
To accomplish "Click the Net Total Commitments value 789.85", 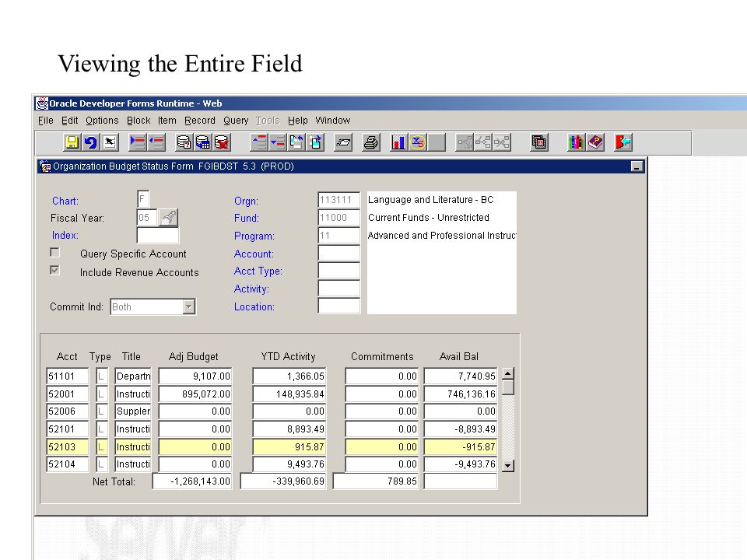I will point(376,481).
